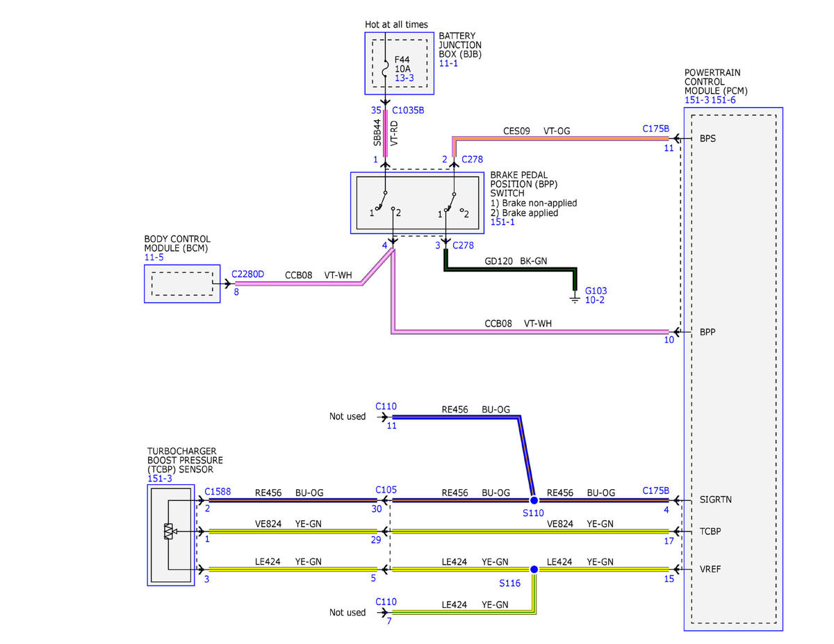
Task: Click the CES09 circuit label
Action: (516, 130)
